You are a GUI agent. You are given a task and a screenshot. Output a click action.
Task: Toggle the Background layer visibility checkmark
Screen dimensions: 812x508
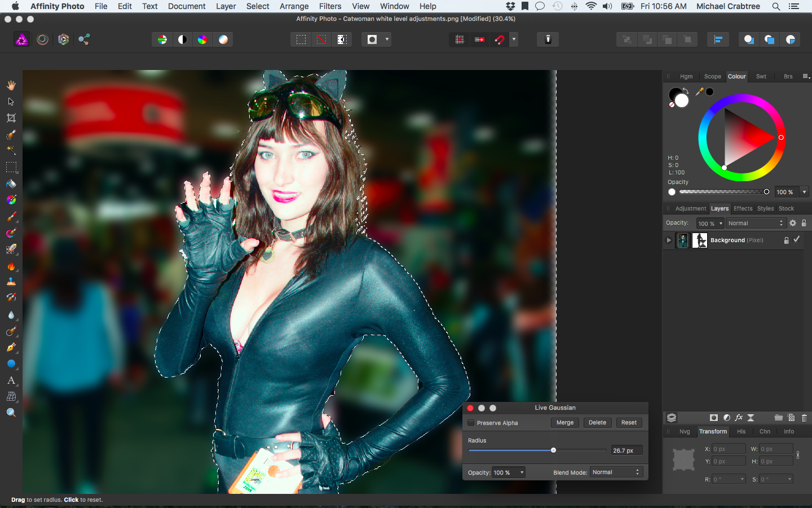[x=796, y=240]
